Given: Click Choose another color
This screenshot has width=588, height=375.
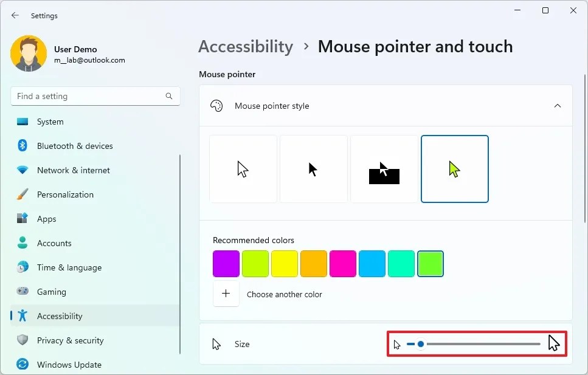Looking at the screenshot, I should (x=285, y=294).
